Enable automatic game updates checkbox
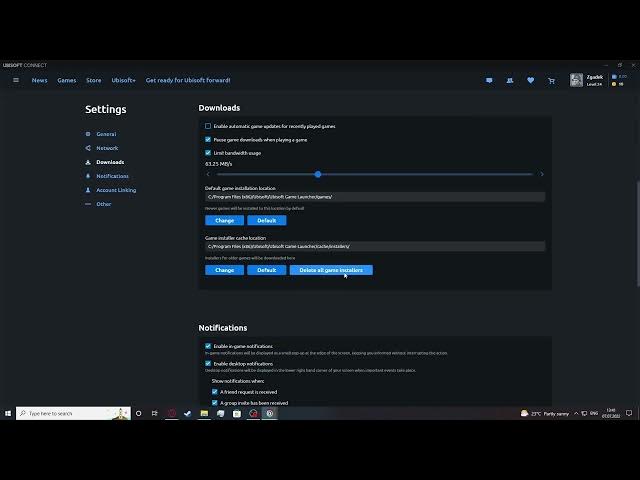Image resolution: width=640 pixels, height=480 pixels. (x=208, y=126)
